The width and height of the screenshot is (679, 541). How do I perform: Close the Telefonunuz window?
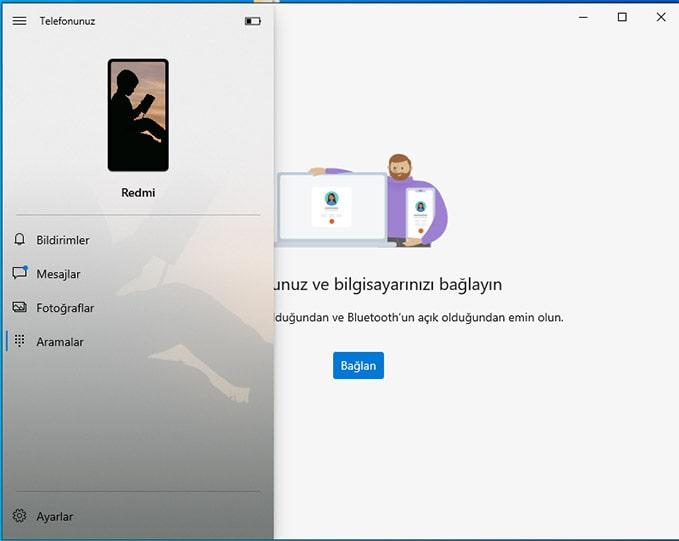pyautogui.click(x=661, y=17)
